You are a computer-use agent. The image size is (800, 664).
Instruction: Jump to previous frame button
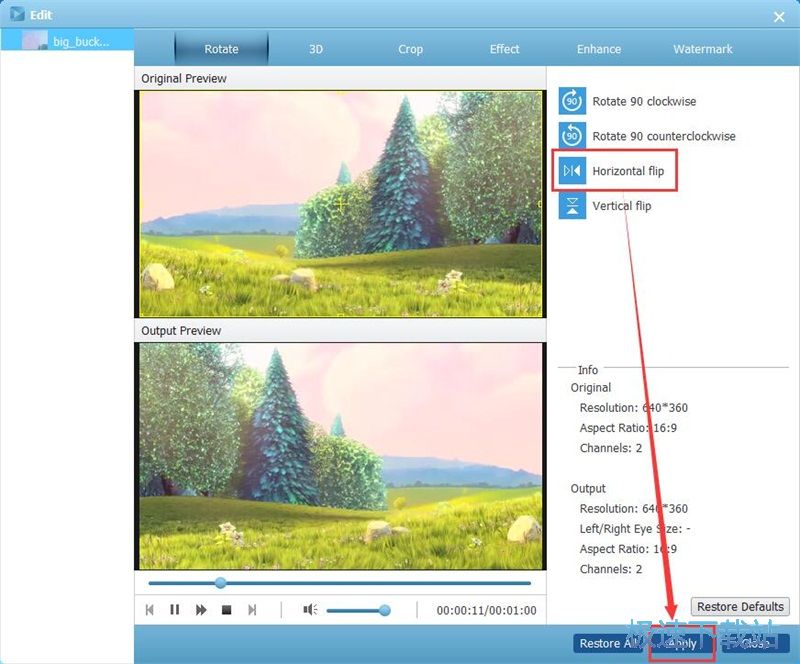(149, 610)
